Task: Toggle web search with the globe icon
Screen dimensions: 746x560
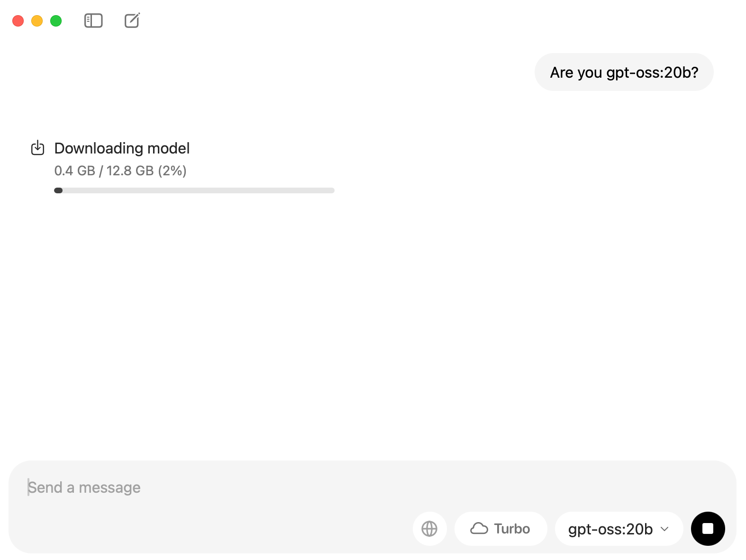Action: click(429, 528)
